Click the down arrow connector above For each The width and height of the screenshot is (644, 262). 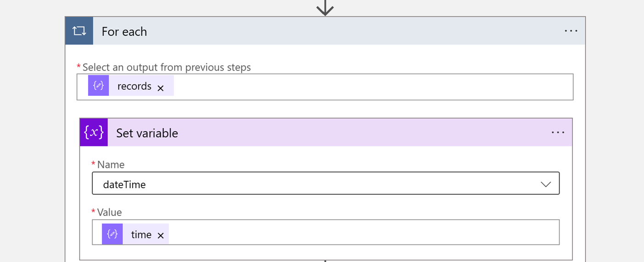pos(325,7)
